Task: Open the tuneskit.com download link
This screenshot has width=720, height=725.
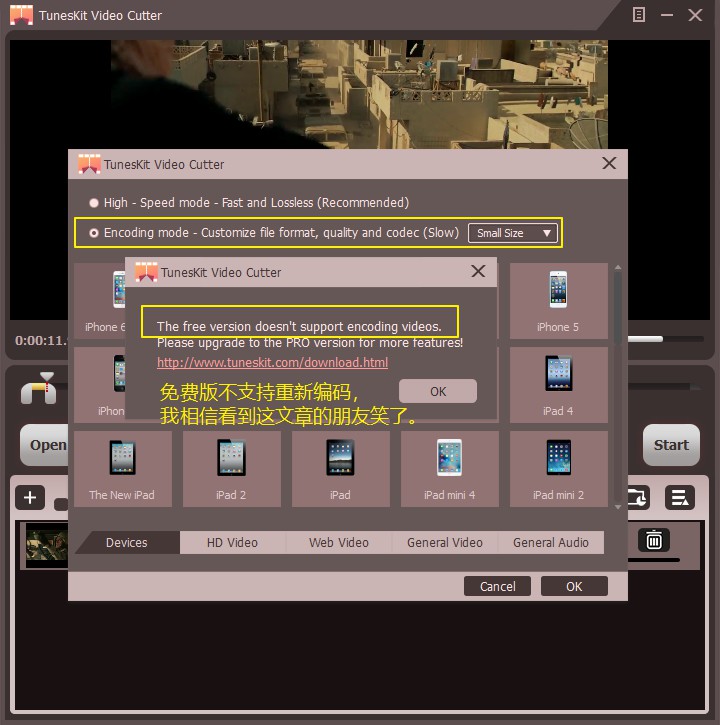Action: (272, 362)
